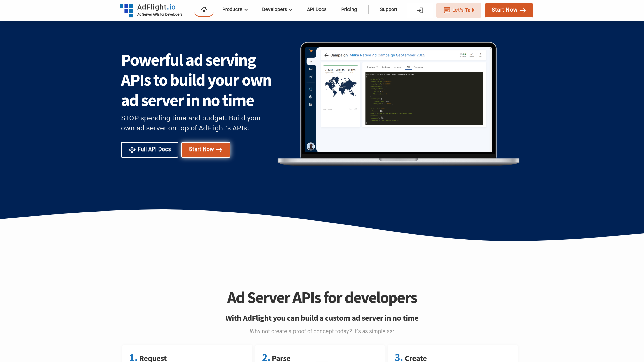Click the chat icon on Let's Talk
The width and height of the screenshot is (644, 362).
tap(447, 10)
